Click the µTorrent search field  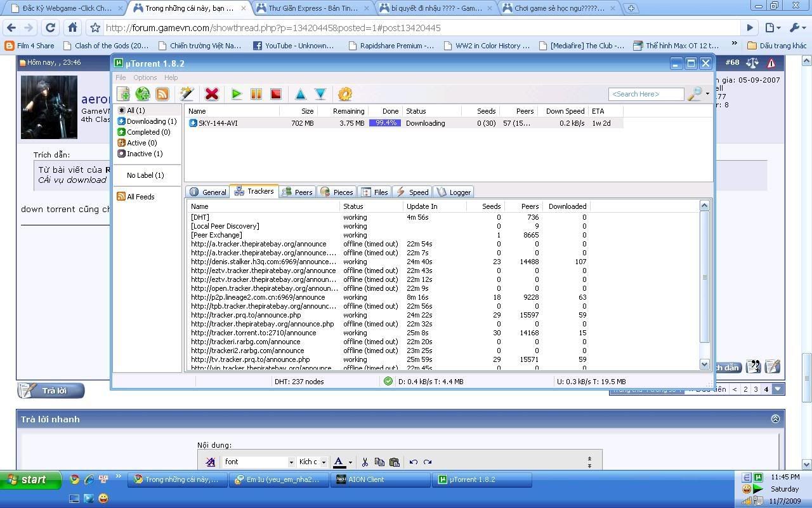pyautogui.click(x=646, y=94)
